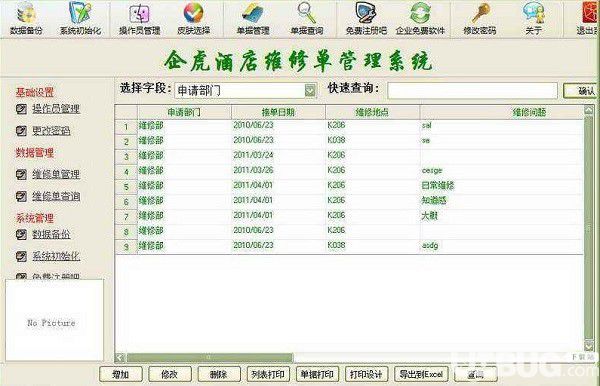Image resolution: width=600 pixels, height=386 pixels.
Task: Click the 修改 button
Action: pyautogui.click(x=170, y=374)
